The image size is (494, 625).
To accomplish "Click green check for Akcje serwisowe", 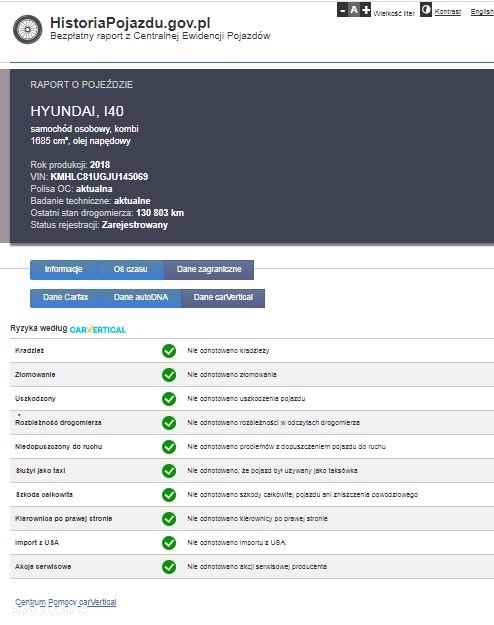I will (x=169, y=567).
